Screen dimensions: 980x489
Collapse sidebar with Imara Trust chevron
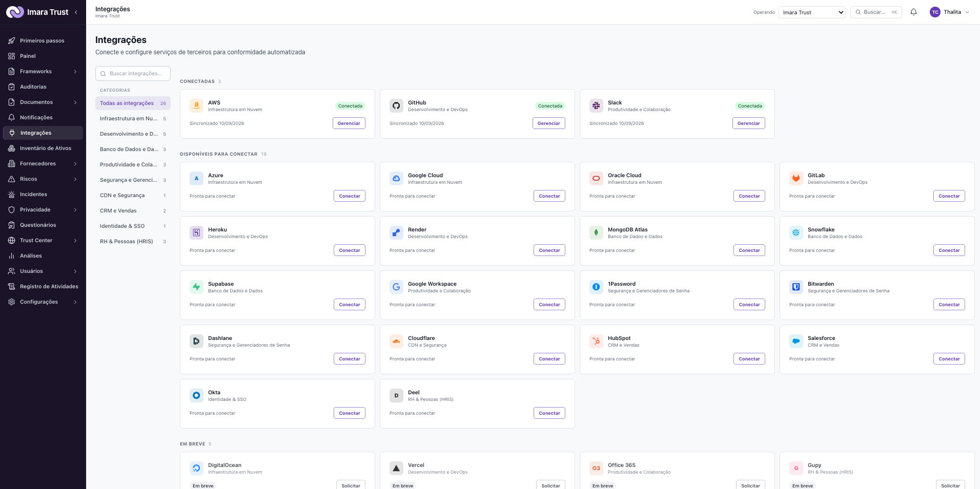click(x=76, y=12)
